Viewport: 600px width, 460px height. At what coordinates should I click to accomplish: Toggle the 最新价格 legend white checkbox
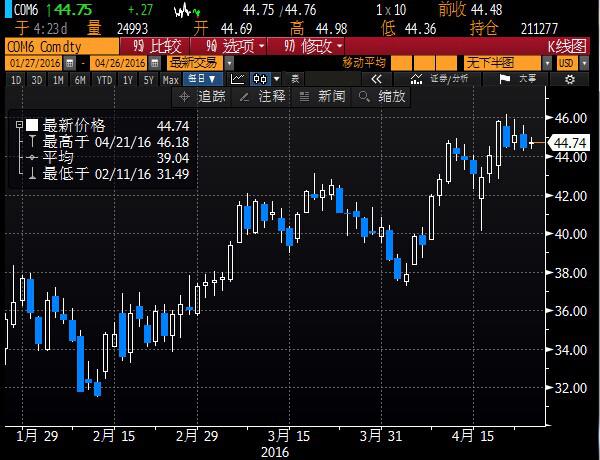(x=33, y=125)
